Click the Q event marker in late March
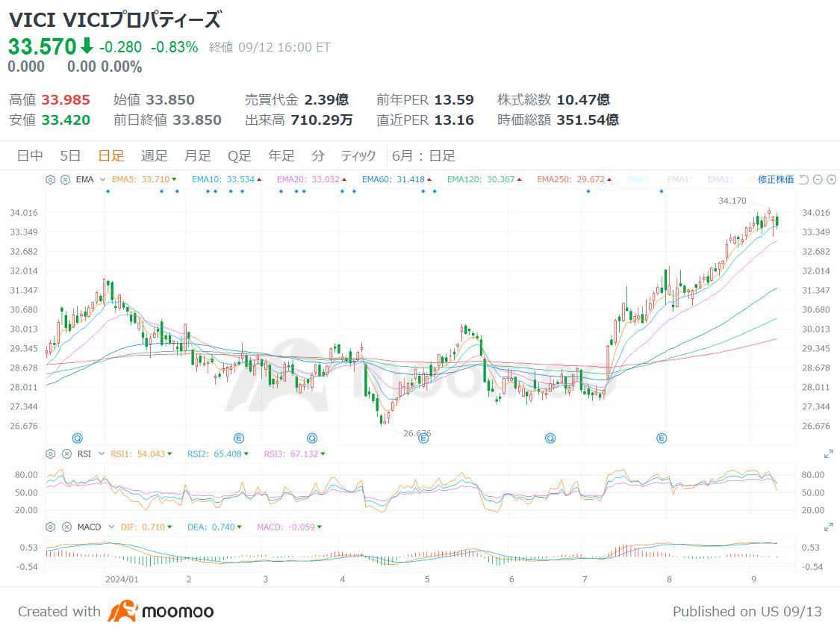 [312, 439]
